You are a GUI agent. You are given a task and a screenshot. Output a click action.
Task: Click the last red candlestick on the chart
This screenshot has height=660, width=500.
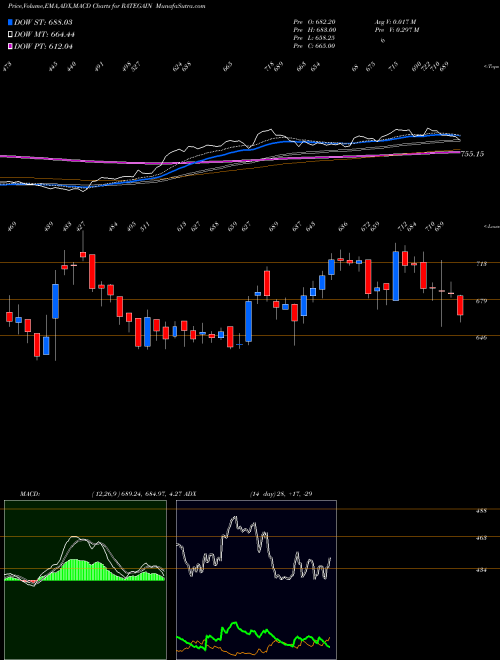[x=460, y=305]
